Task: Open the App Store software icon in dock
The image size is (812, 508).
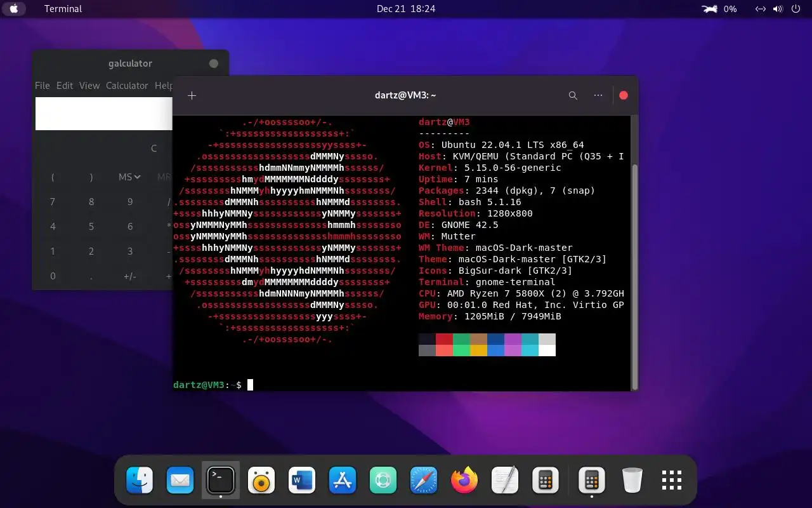Action: pos(343,480)
